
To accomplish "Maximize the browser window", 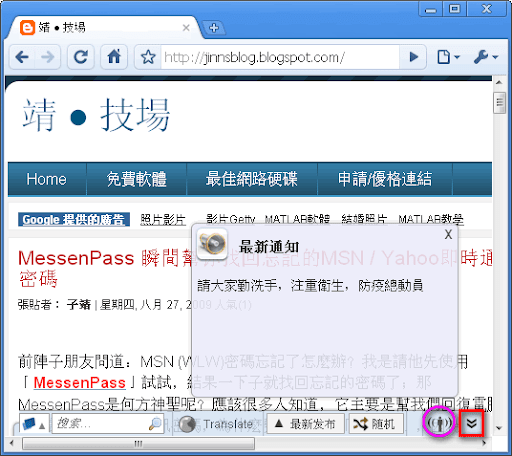I will pos(454,9).
